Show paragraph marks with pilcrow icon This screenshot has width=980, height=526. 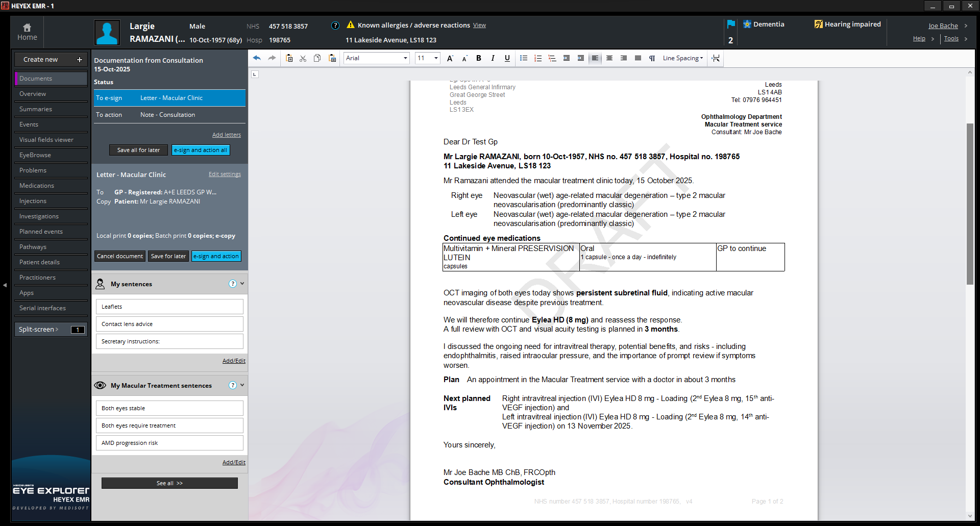(652, 58)
